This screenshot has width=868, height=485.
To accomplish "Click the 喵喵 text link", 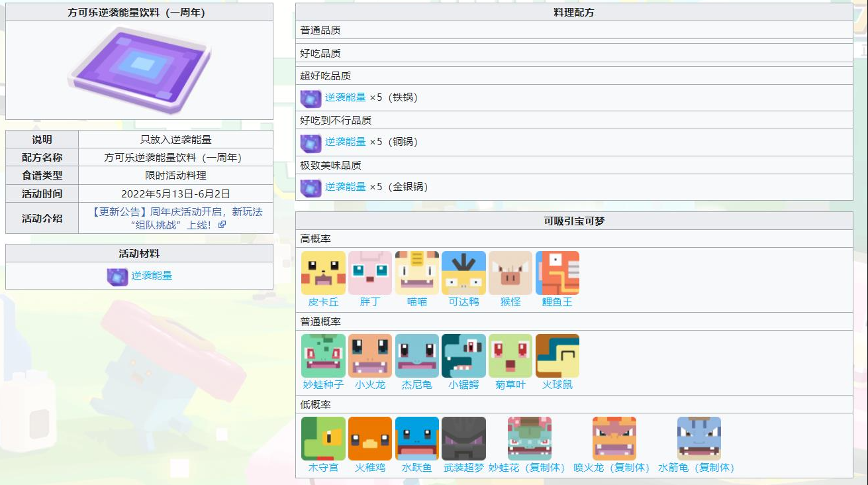I will click(x=417, y=302).
